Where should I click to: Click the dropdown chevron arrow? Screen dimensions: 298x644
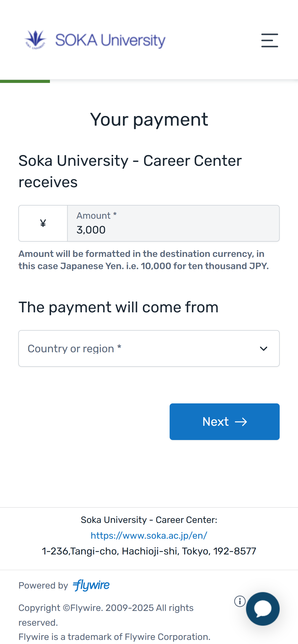(264, 348)
